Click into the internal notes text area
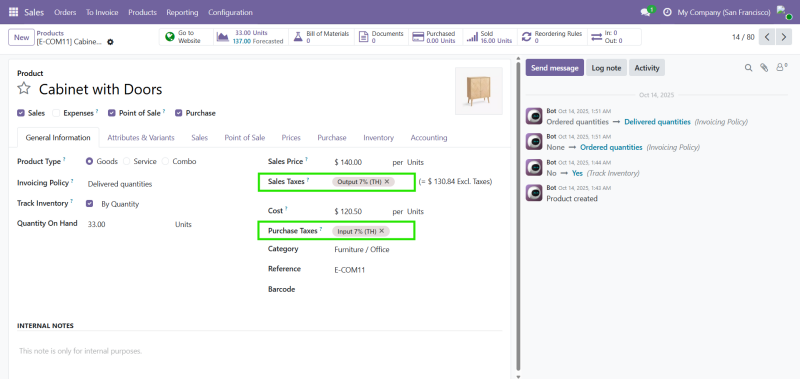 (259, 351)
